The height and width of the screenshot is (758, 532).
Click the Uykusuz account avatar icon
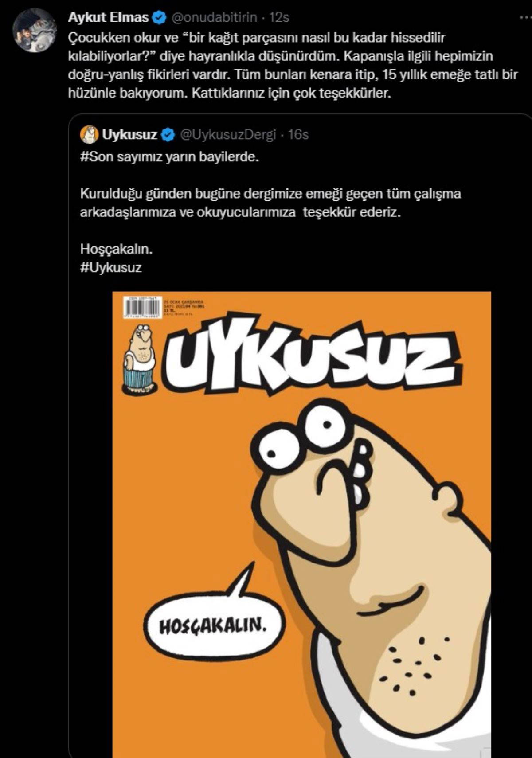coord(89,134)
